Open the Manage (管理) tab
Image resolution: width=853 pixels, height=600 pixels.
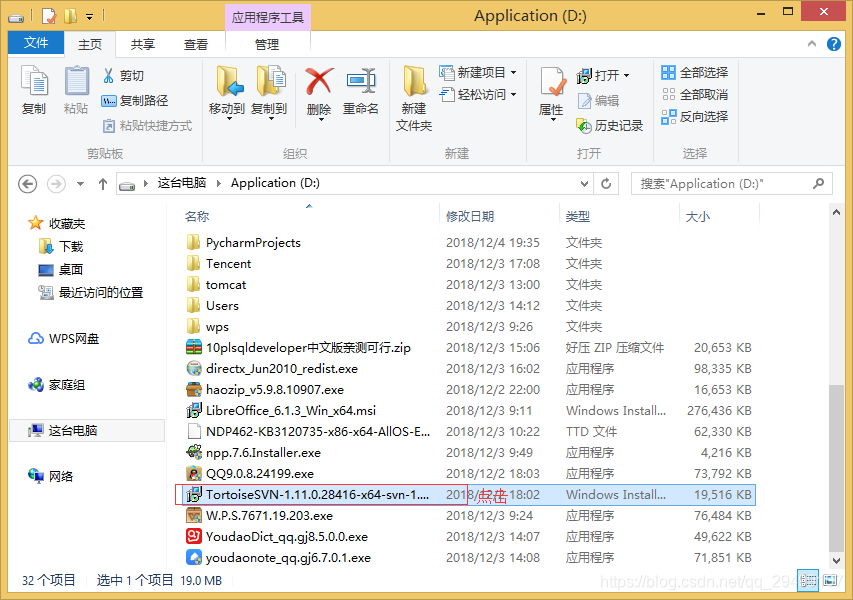tap(267, 44)
